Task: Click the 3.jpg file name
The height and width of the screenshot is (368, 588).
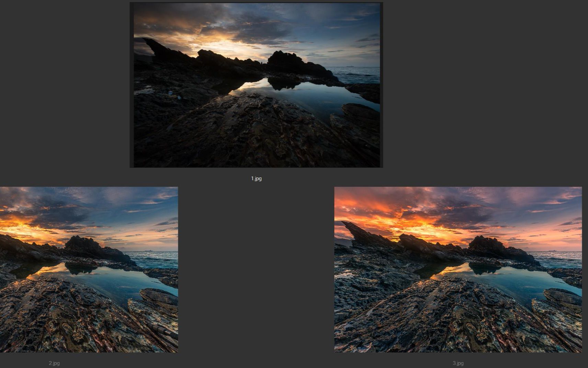Action: pyautogui.click(x=458, y=363)
